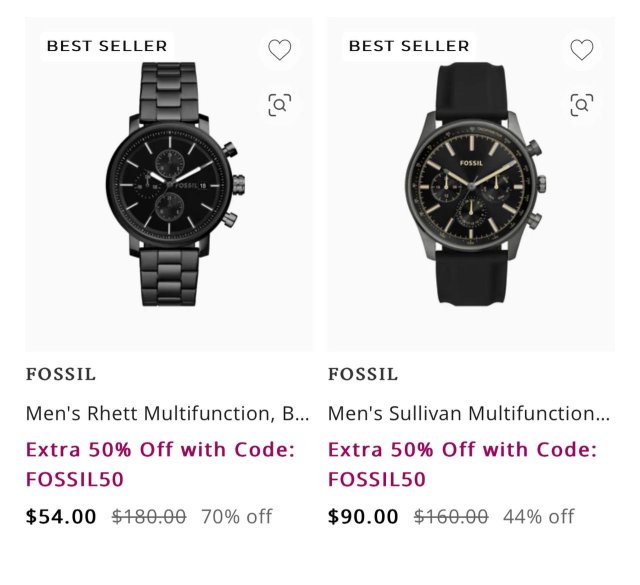
Task: Open the silicone strap Sullivan watch image
Action: (x=470, y=185)
